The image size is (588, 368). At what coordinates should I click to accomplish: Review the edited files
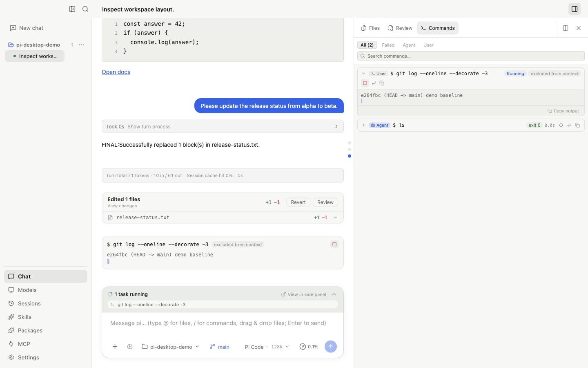tap(325, 202)
